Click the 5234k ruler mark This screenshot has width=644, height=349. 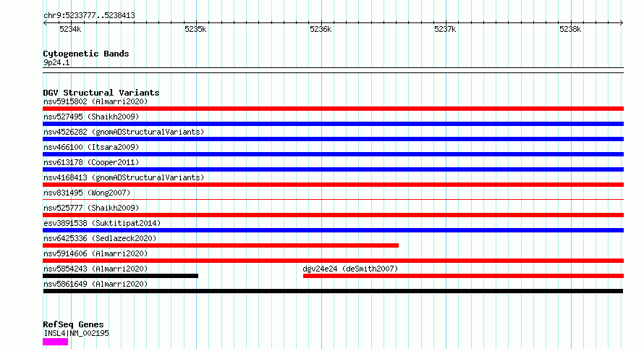[70, 29]
